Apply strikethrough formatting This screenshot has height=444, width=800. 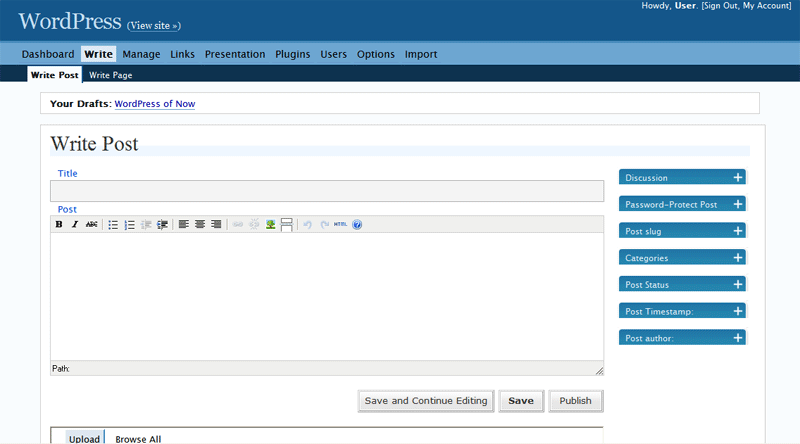[92, 225]
